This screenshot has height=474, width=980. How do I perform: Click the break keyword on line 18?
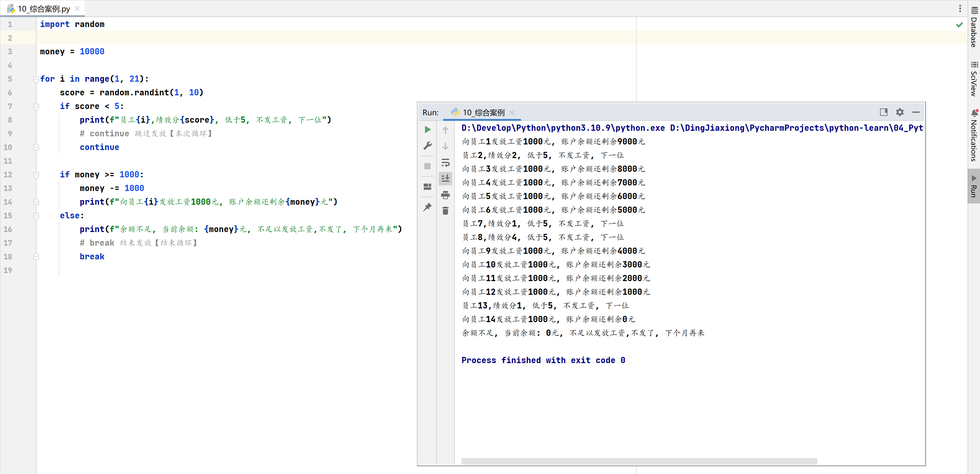pyautogui.click(x=92, y=257)
